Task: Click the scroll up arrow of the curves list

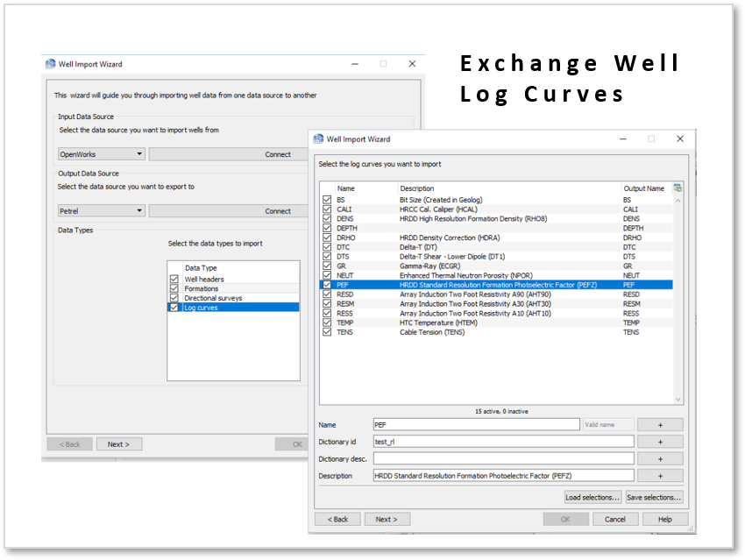Action: (678, 200)
